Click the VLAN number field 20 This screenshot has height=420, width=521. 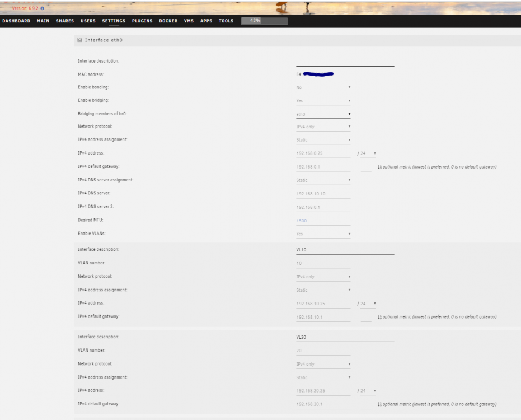click(323, 351)
